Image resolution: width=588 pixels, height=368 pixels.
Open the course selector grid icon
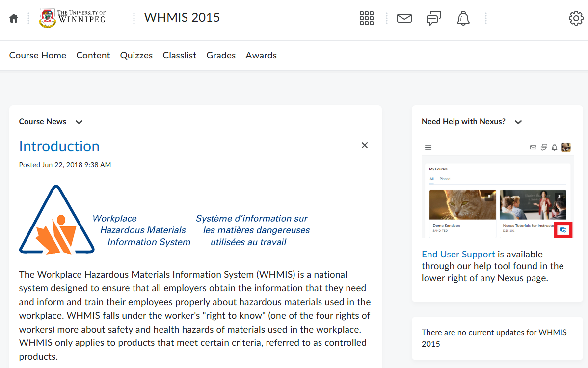click(x=366, y=18)
